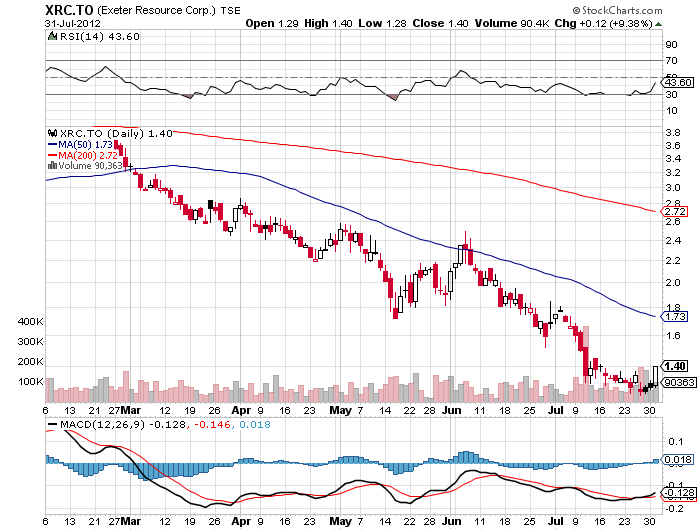
Task: Click the 'Volume 90,363' legend text
Action: tap(90, 166)
